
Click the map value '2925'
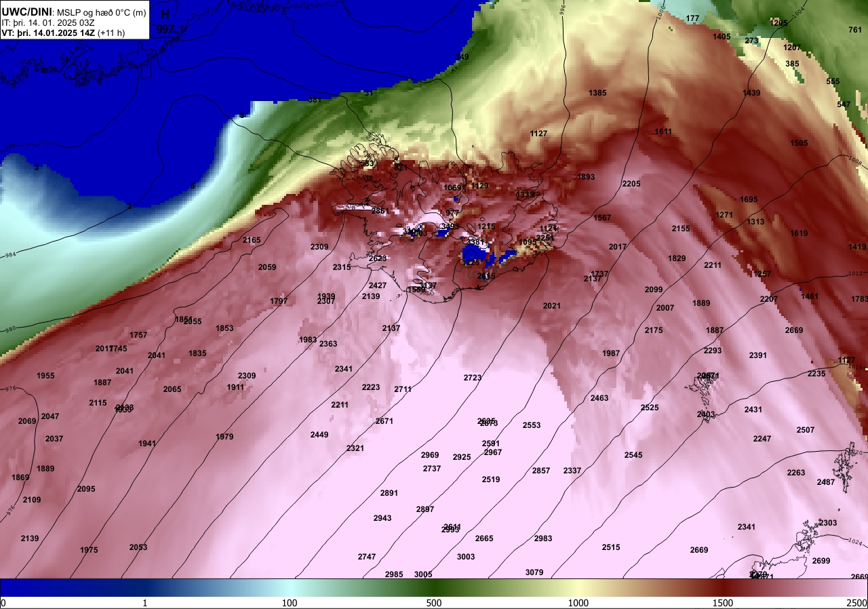point(462,457)
